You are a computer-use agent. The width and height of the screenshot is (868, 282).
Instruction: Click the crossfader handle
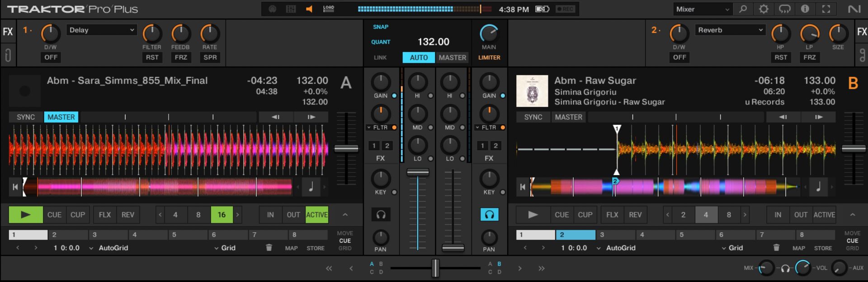click(435, 268)
